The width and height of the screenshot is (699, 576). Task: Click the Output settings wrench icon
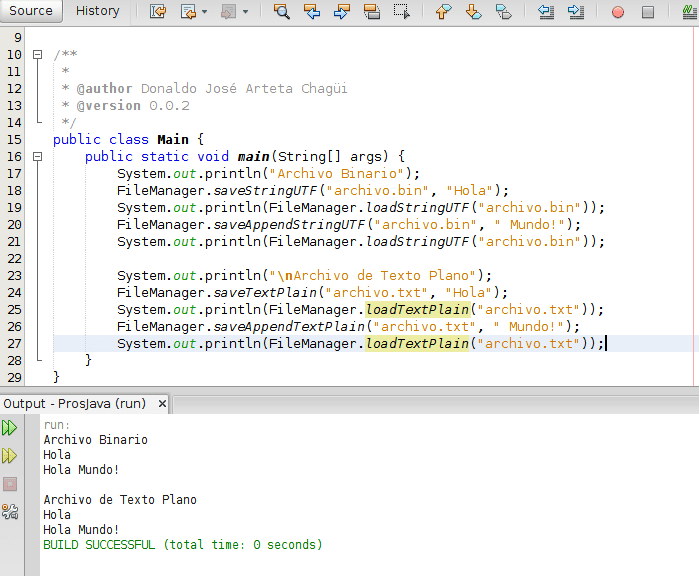[10, 512]
